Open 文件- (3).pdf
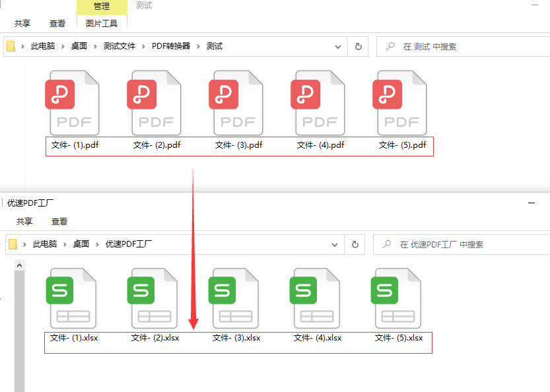 pyautogui.click(x=236, y=102)
